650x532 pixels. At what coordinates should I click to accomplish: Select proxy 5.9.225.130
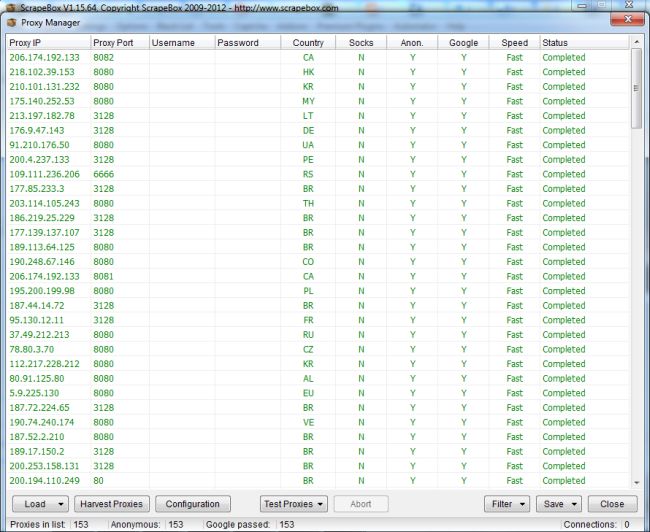click(34, 393)
